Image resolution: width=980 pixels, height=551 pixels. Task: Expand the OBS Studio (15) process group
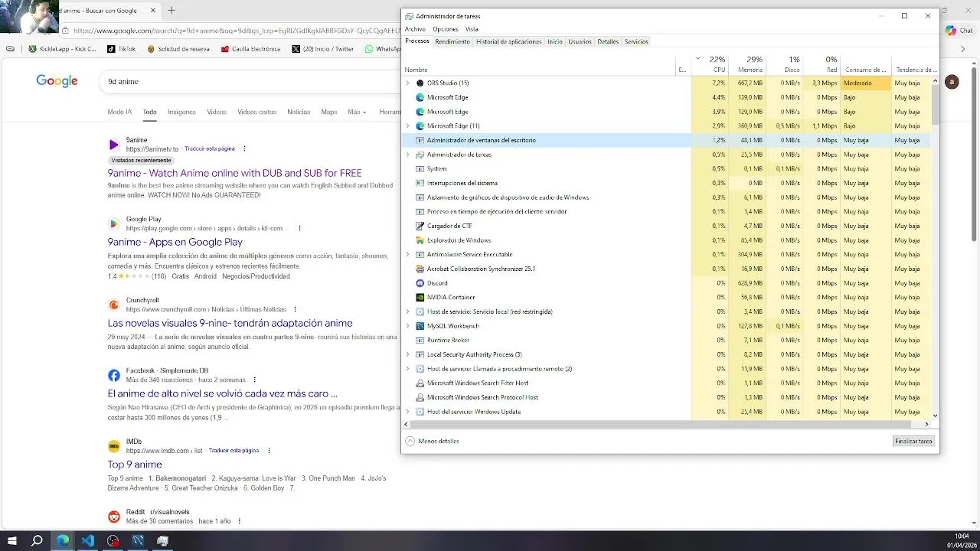coord(407,83)
